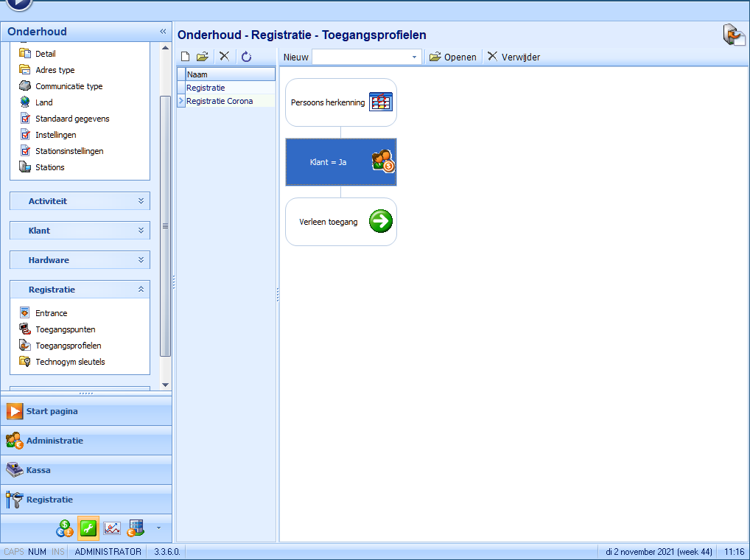Click the building with euro coin icon
The image size is (750, 560).
(135, 528)
